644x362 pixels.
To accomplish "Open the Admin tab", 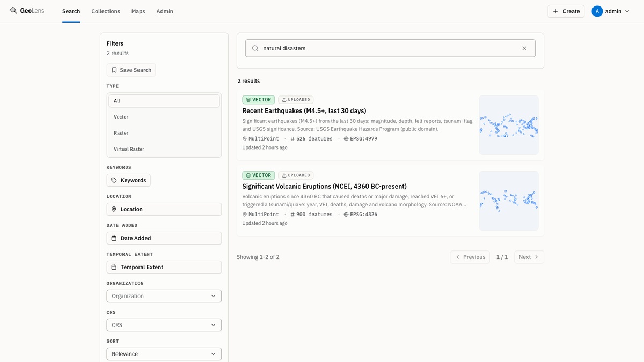I will tap(165, 11).
